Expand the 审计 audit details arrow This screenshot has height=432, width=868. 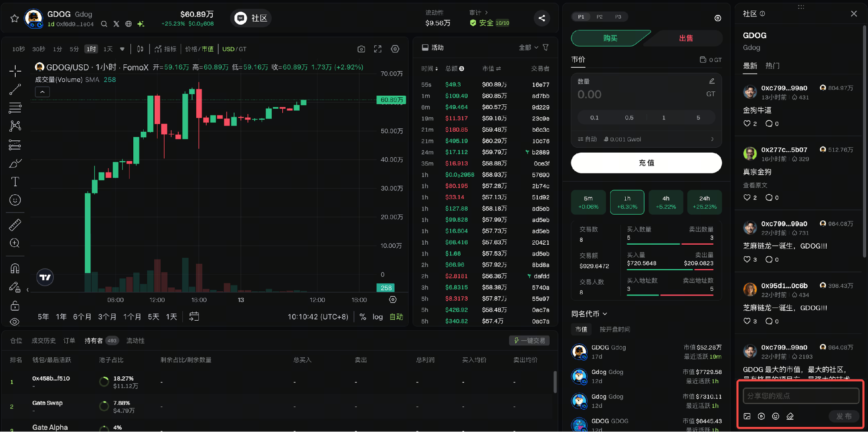[487, 13]
